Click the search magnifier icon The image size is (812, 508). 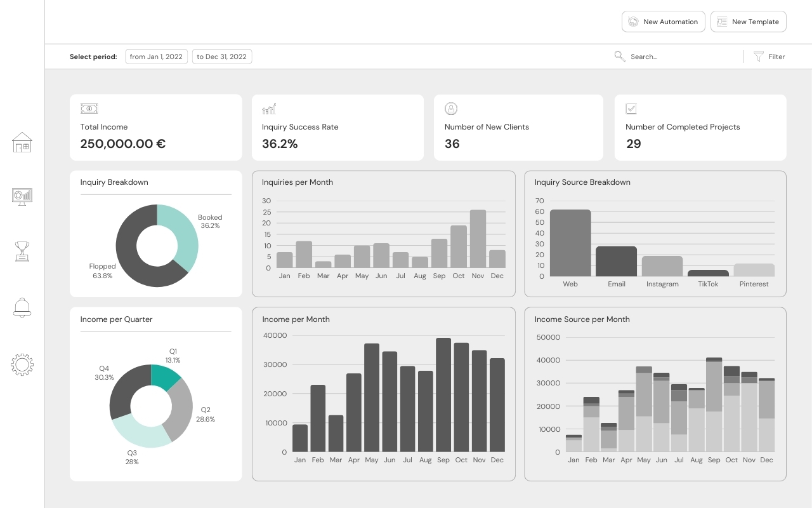(620, 57)
